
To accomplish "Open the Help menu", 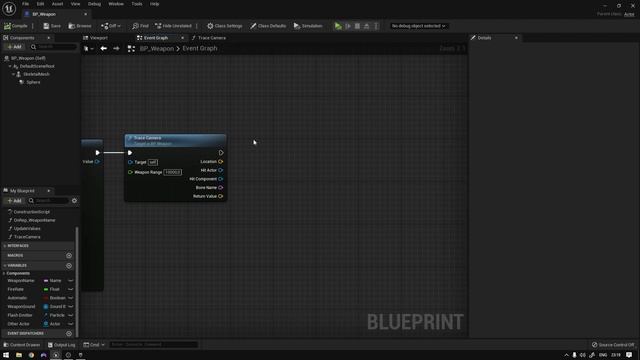I will (154, 4).
